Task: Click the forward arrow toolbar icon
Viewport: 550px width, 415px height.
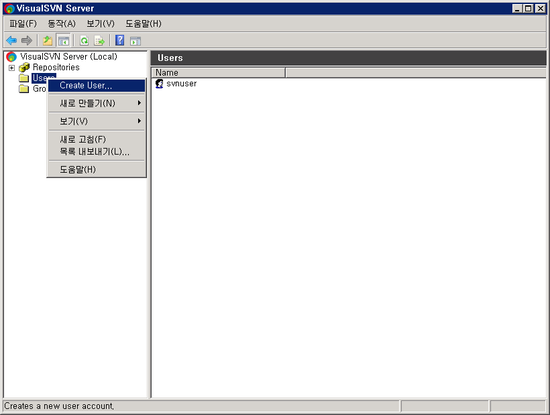Action: click(27, 41)
